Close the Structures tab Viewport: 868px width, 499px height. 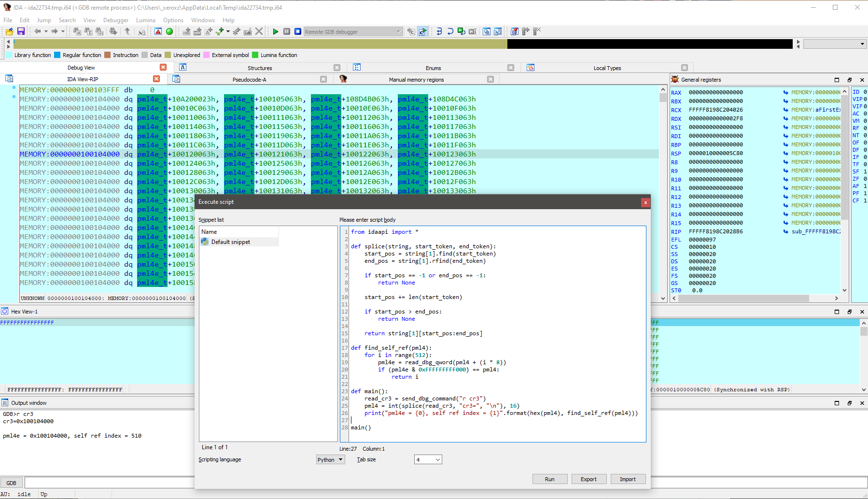[337, 68]
